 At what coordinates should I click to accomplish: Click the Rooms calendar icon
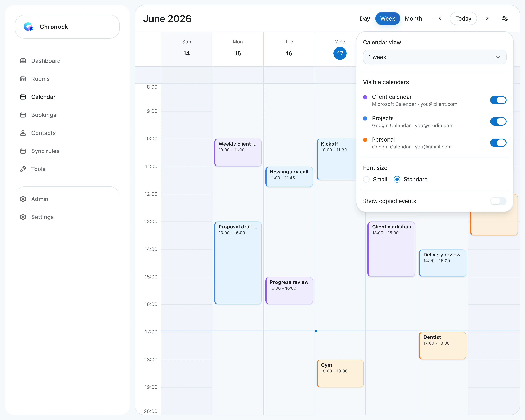(x=23, y=79)
